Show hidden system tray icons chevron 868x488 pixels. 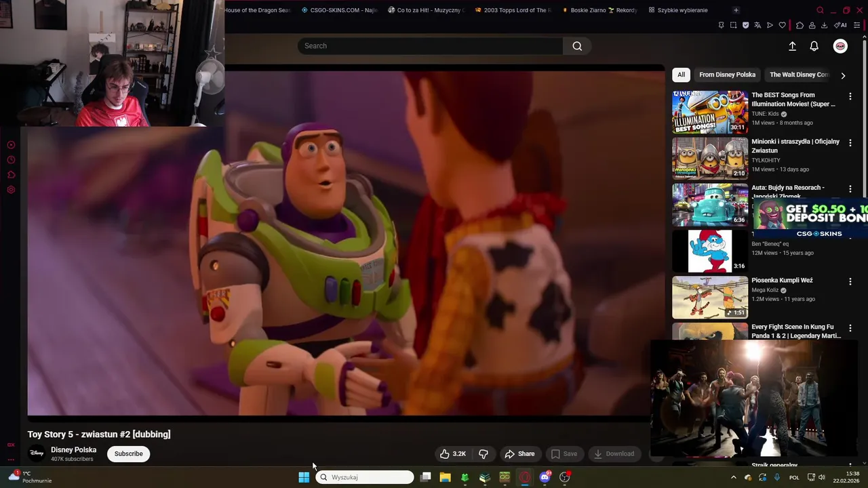tap(733, 477)
